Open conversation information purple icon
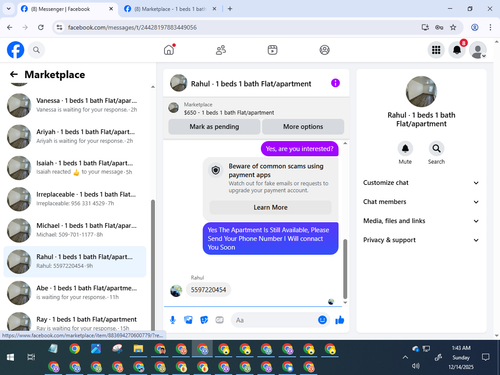Screen dimensions: 500x375 (335, 83)
